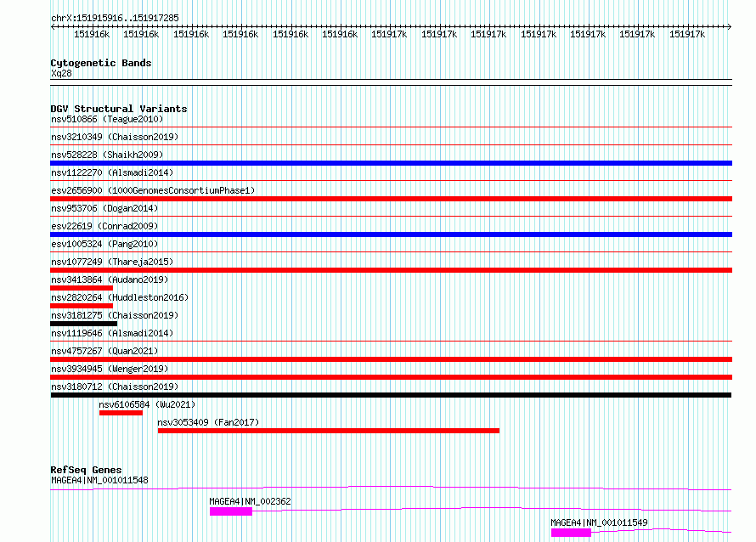Screen dimensions: 756x542
Task: Click the red bar under nsv1077249
Action: coord(391,270)
